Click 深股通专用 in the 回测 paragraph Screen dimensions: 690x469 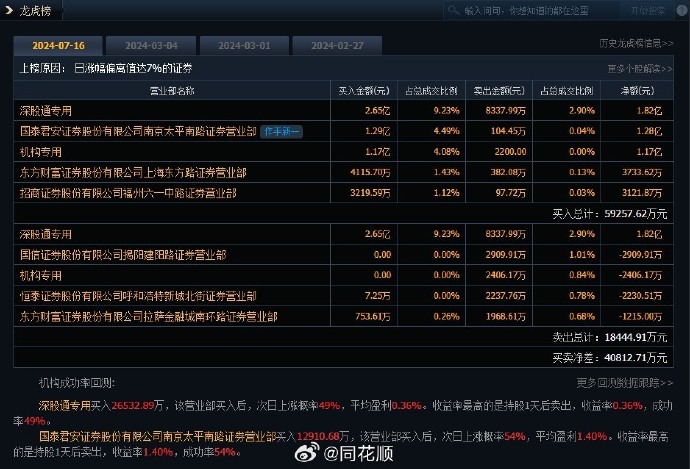pos(64,405)
